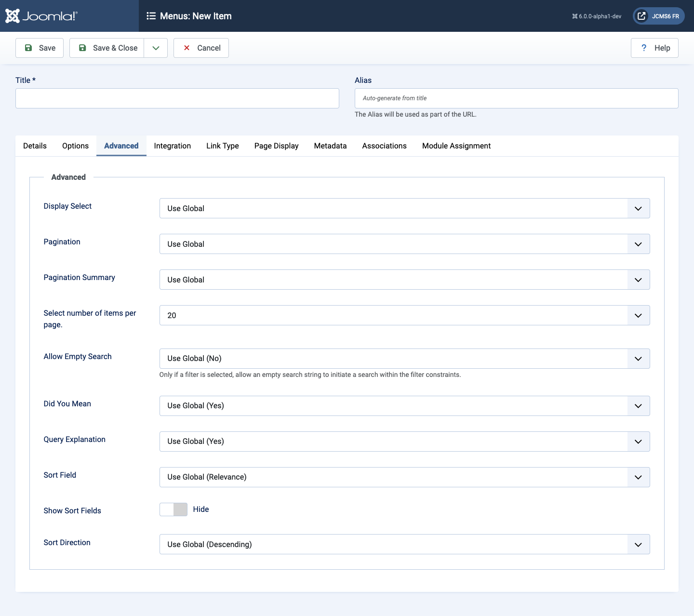The image size is (694, 616).
Task: Open the Query Explanation dropdown
Action: pos(405,442)
